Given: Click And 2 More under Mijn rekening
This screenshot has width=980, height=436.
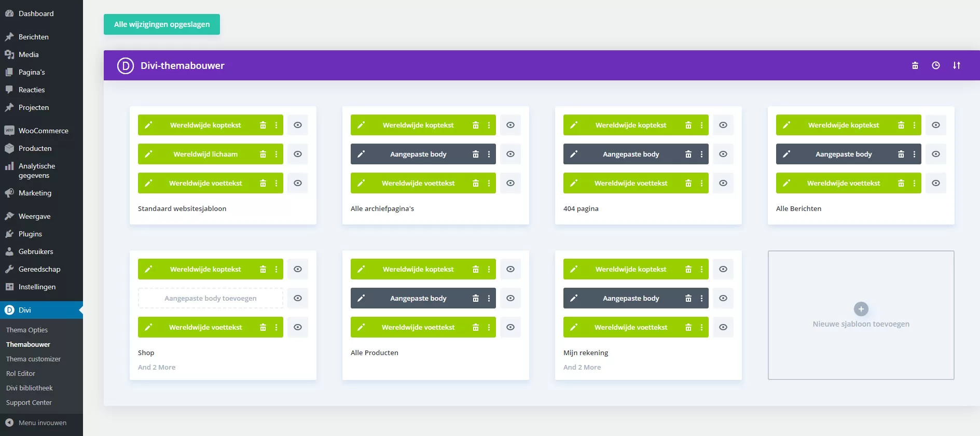Looking at the screenshot, I should [x=582, y=367].
